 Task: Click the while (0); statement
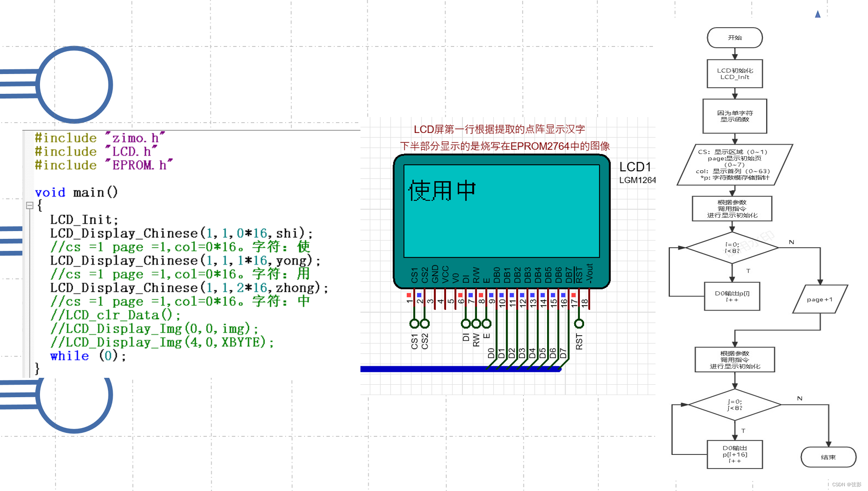coord(88,356)
